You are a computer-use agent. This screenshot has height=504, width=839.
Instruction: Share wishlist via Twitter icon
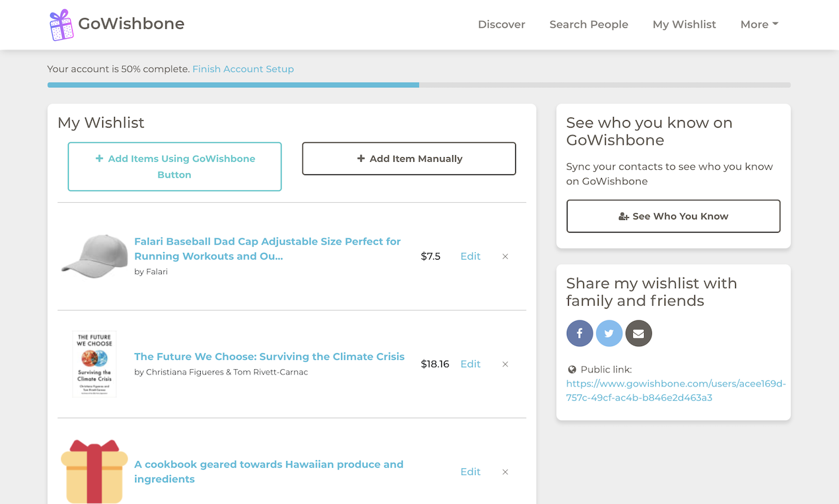[609, 334]
